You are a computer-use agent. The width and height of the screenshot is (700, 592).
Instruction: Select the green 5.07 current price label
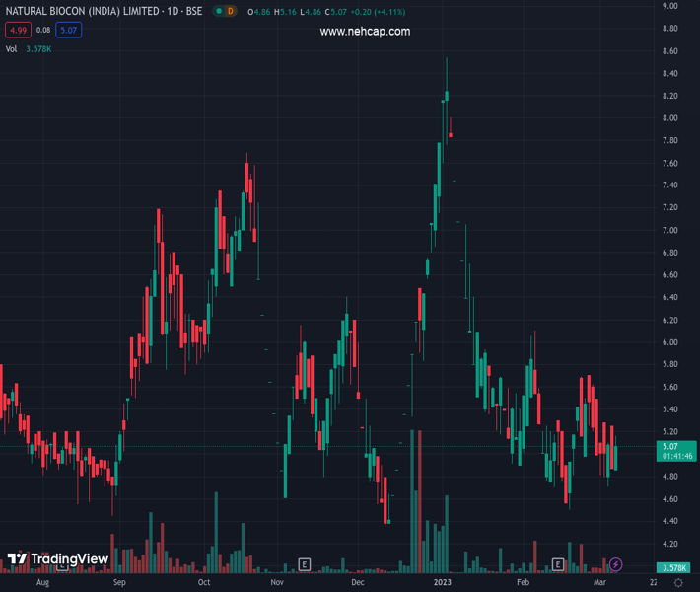[669, 447]
